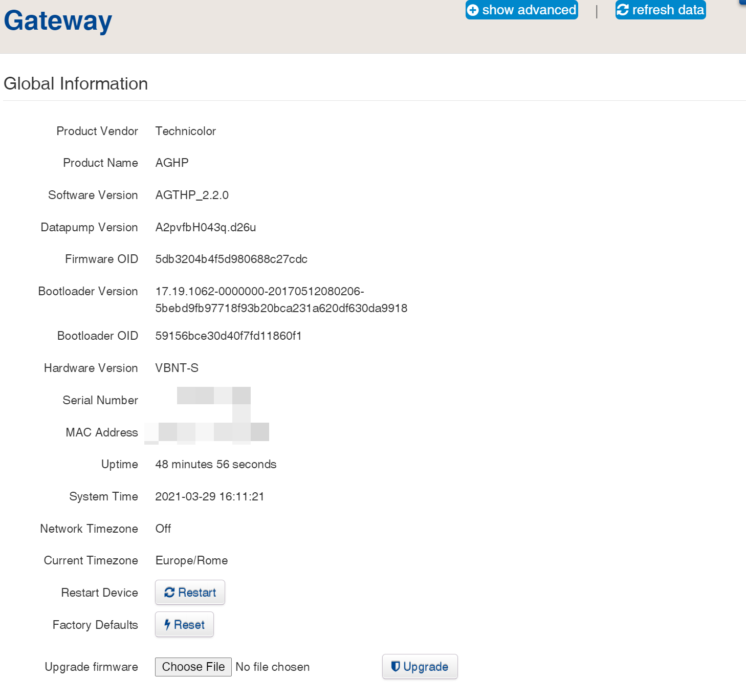Click the Gateway page title

(x=58, y=21)
